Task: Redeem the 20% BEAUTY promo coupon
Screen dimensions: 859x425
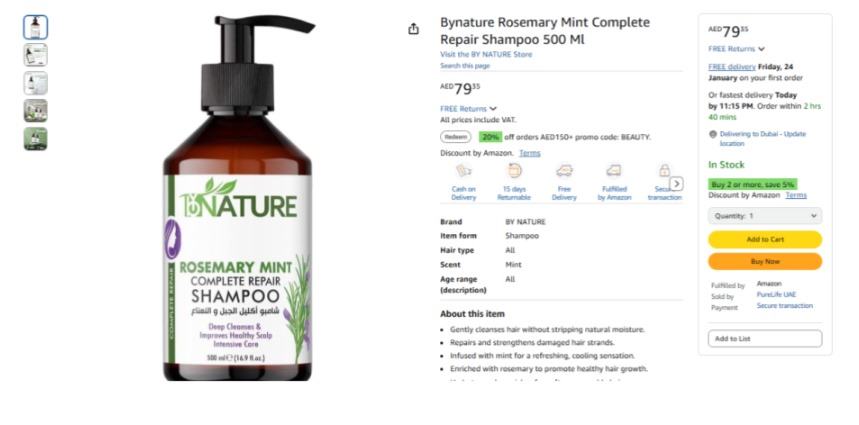Action: click(455, 137)
